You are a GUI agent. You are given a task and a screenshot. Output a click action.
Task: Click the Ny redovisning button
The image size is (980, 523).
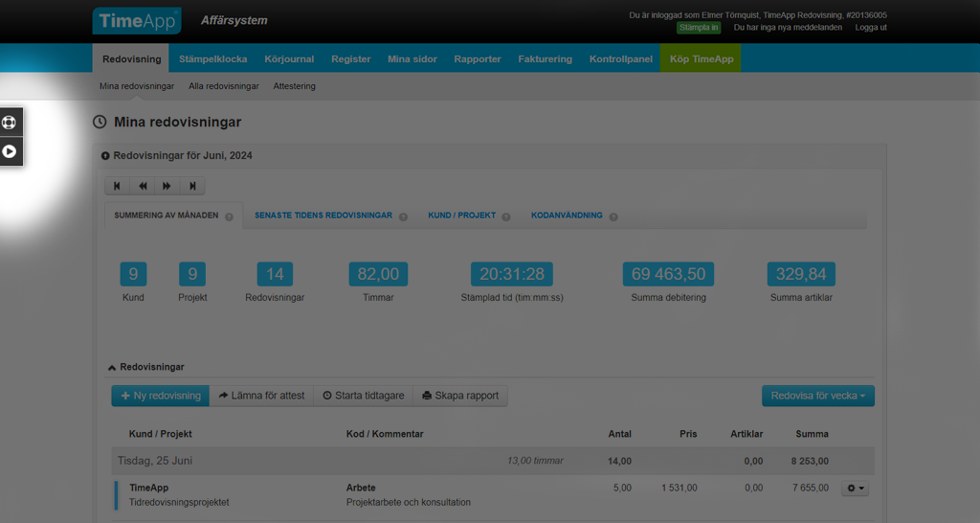(x=161, y=396)
